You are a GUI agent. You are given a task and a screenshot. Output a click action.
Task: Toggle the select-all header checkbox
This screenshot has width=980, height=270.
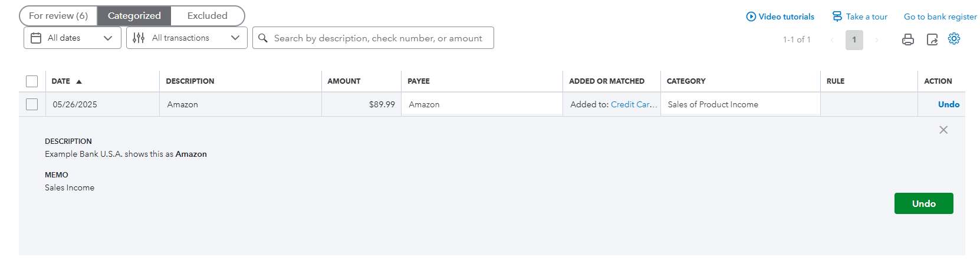tap(32, 81)
